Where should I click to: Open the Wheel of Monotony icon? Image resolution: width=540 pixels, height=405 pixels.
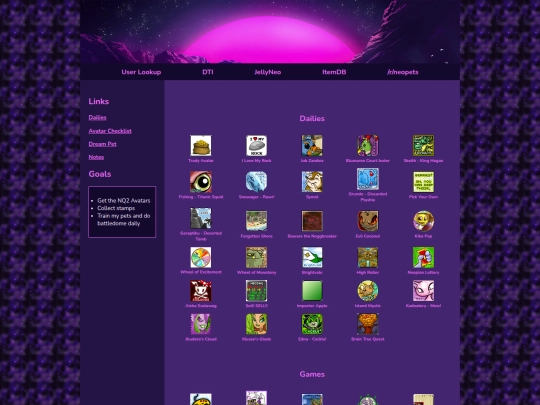(257, 257)
